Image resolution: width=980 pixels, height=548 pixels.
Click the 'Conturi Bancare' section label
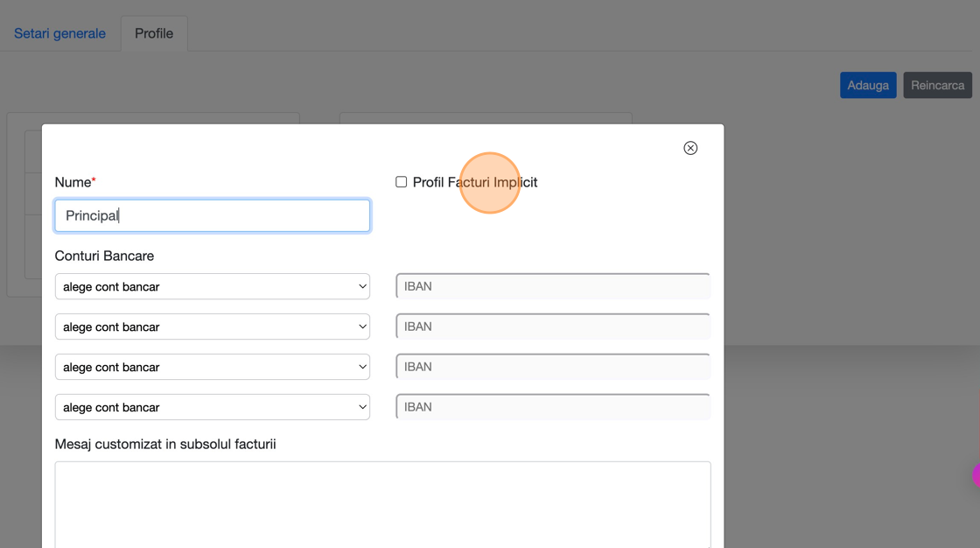(104, 256)
